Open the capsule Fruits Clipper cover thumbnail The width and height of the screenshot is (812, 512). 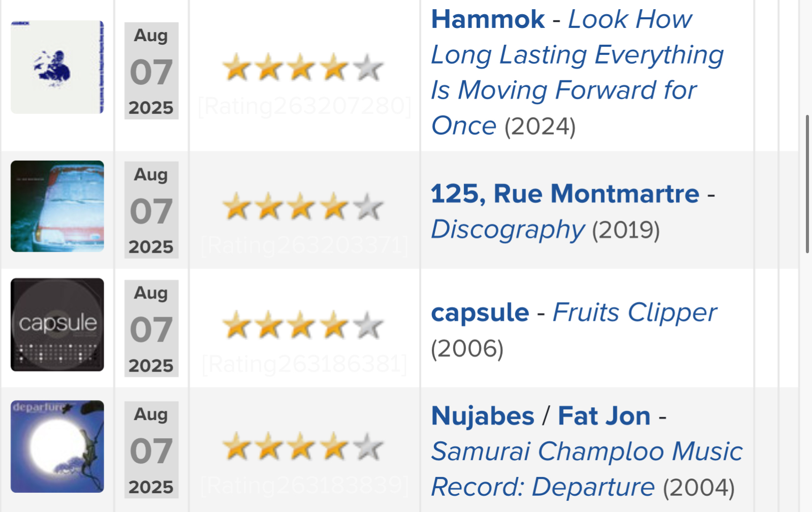click(57, 324)
